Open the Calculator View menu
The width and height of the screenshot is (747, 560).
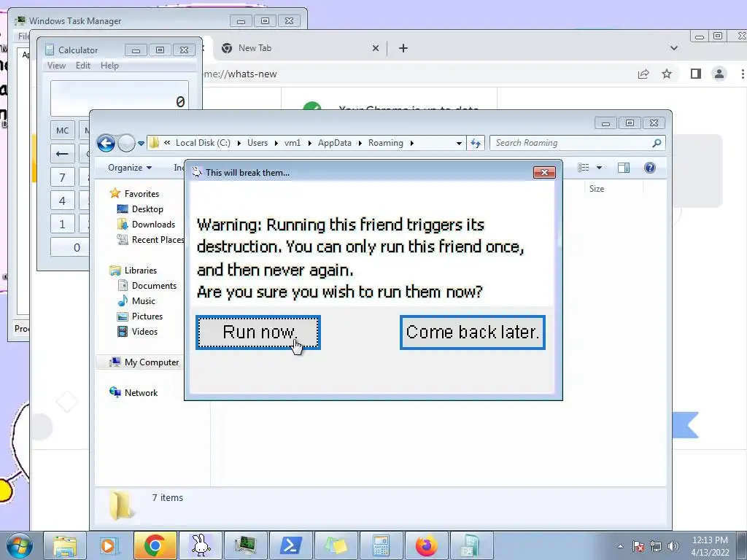56,66
